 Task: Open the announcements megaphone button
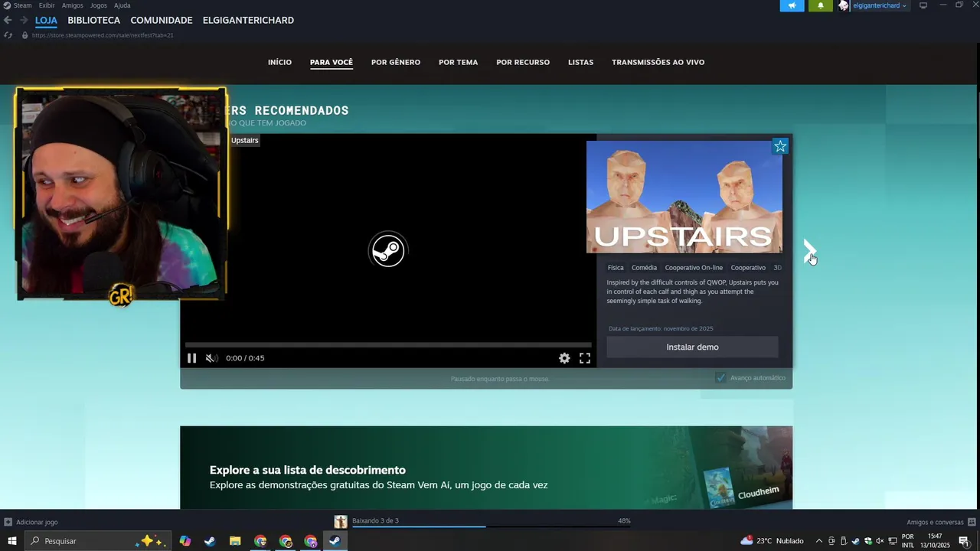point(792,5)
